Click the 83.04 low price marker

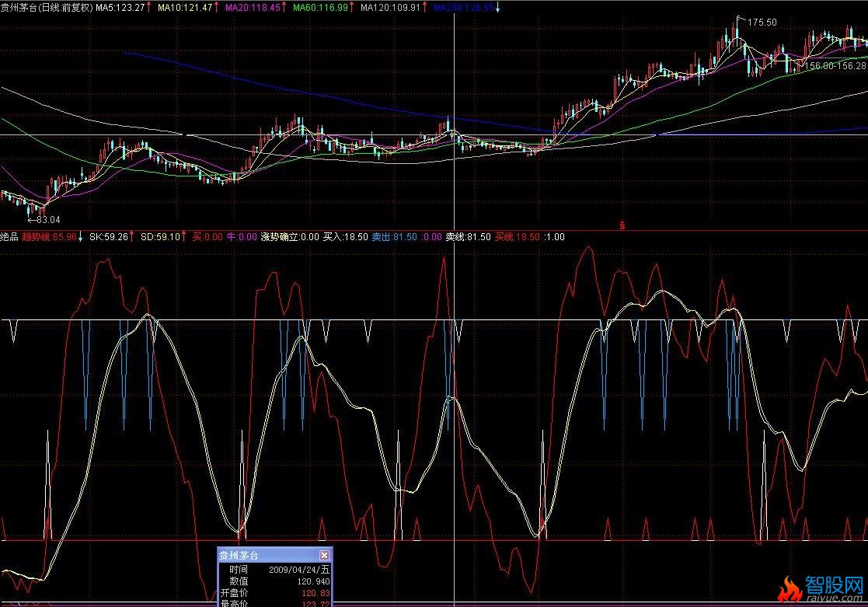pyautogui.click(x=44, y=220)
